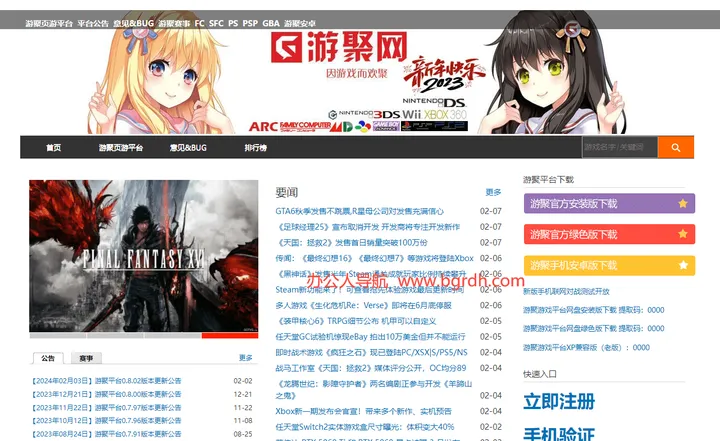Open the 任天堂GC试验机惊现eBay article
This screenshot has height=441, width=720.
pos(371,336)
